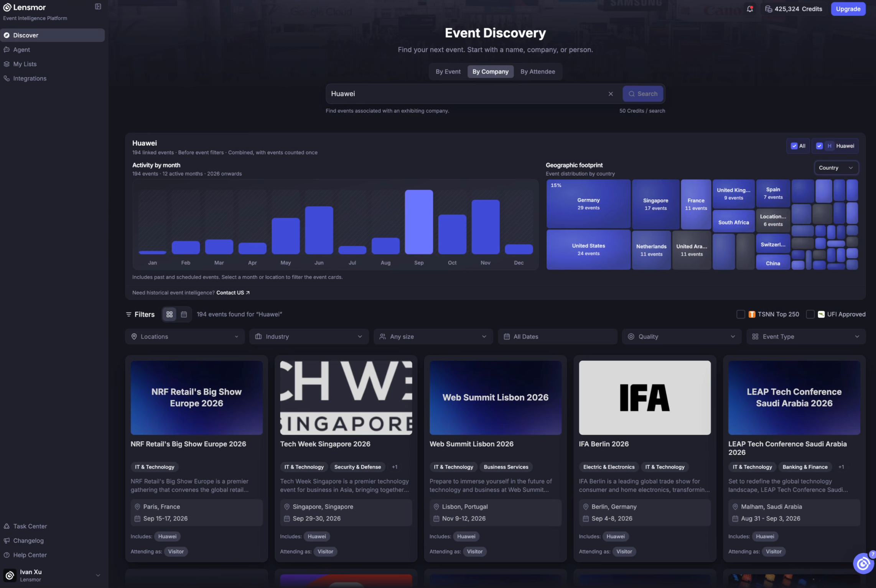Screen dimensions: 876x588
Task: Select Singapore tile in treemap
Action: (x=655, y=204)
